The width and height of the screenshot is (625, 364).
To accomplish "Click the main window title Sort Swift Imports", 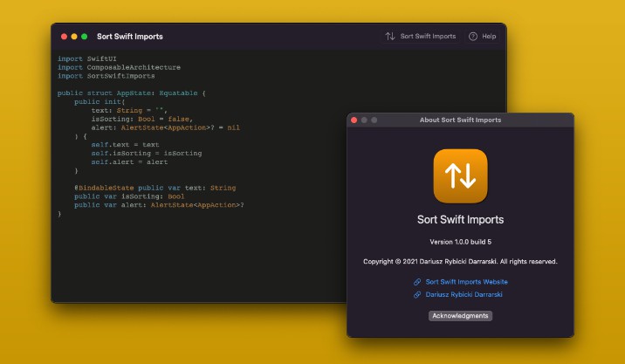I will pyautogui.click(x=129, y=37).
